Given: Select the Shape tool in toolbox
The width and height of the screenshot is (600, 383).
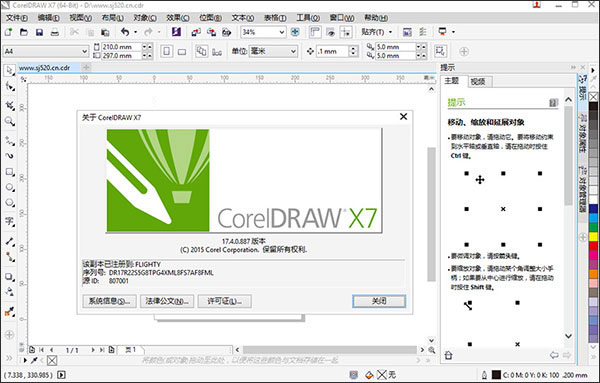Looking at the screenshot, I should [10, 87].
